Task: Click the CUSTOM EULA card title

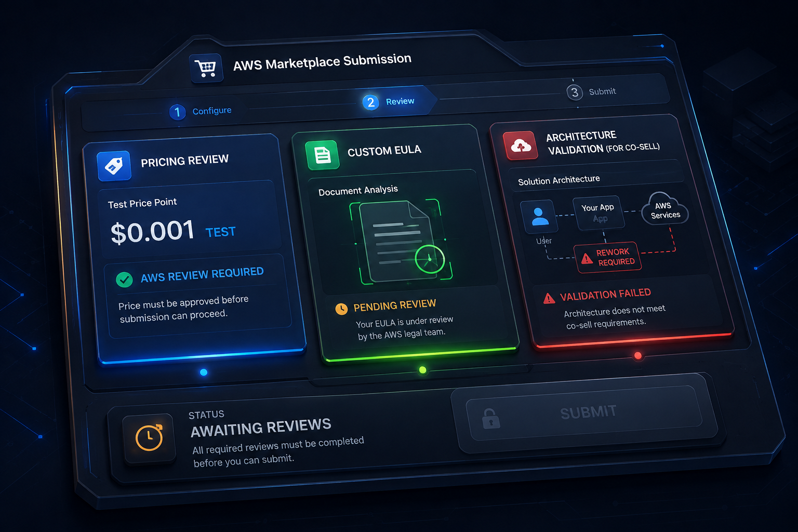Action: [384, 151]
